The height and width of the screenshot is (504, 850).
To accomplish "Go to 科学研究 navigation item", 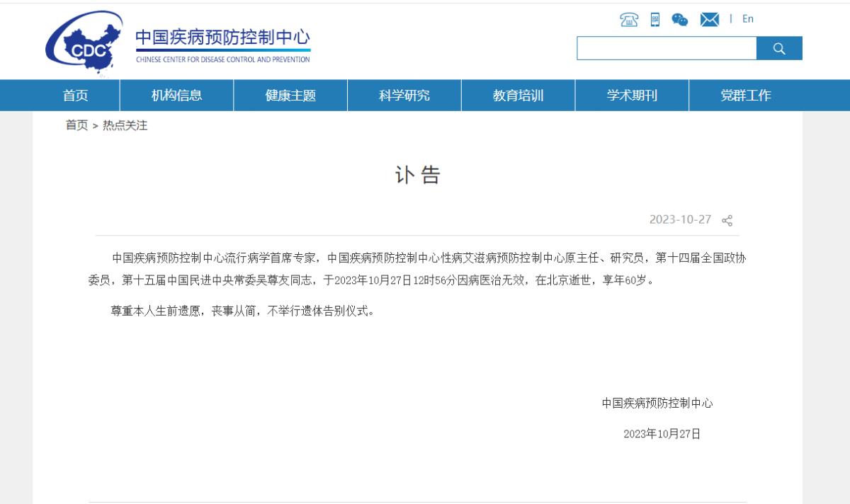I will [x=404, y=96].
